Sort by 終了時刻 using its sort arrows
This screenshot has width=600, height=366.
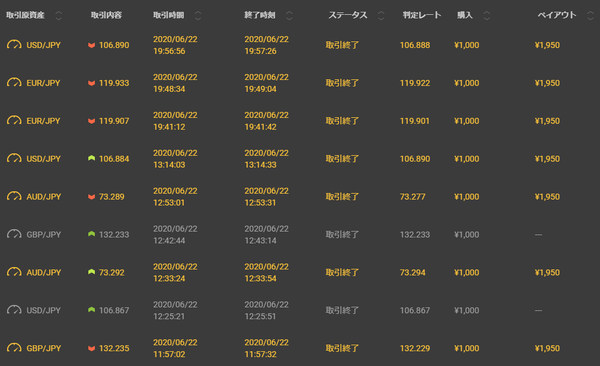click(x=289, y=15)
